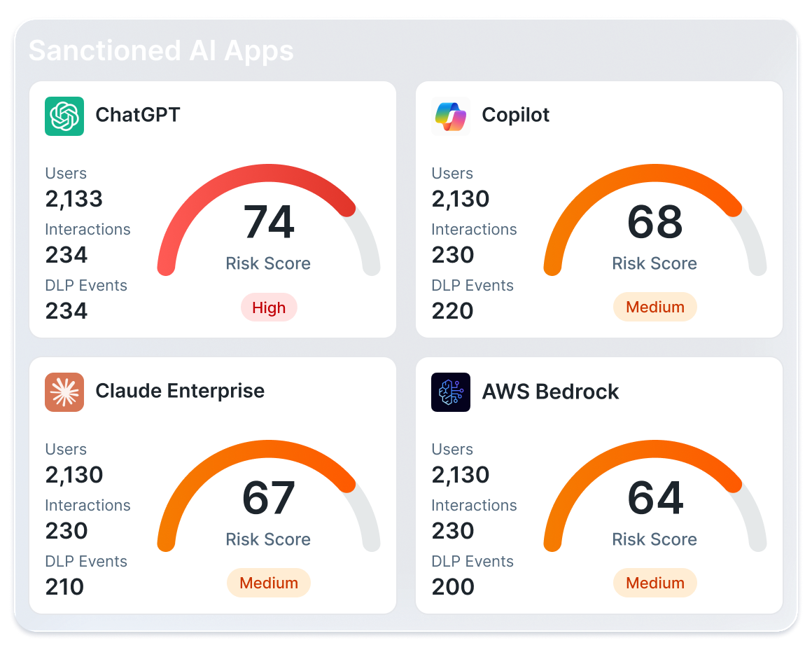
Task: Click the High risk badge on ChatGPT
Action: 269,307
